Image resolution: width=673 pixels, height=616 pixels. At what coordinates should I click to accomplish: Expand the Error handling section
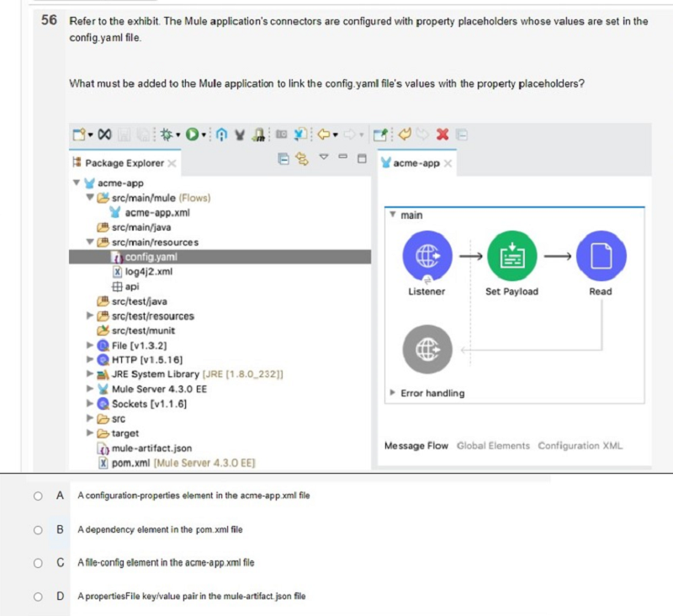click(392, 393)
